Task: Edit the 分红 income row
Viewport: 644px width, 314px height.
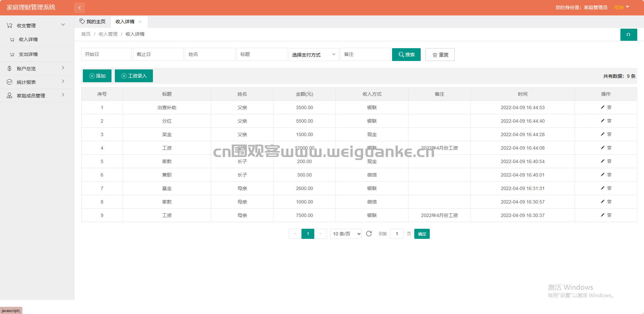Action: coord(603,121)
